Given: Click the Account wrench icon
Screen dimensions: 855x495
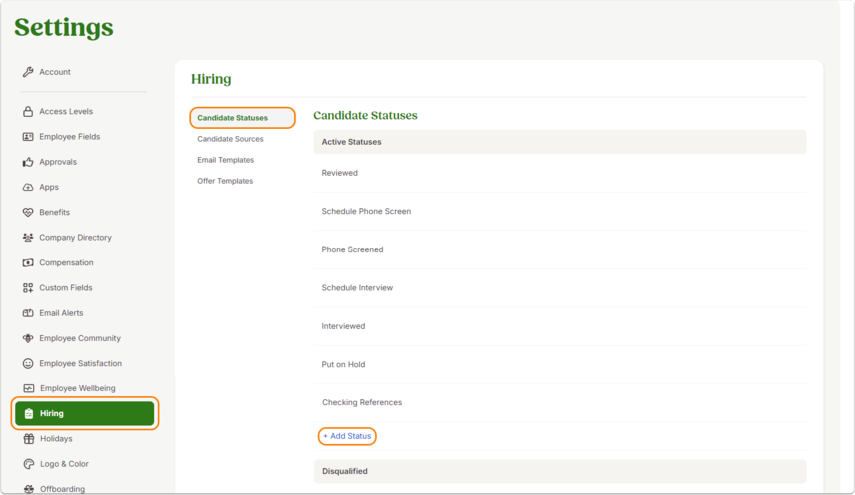Looking at the screenshot, I should click(28, 72).
